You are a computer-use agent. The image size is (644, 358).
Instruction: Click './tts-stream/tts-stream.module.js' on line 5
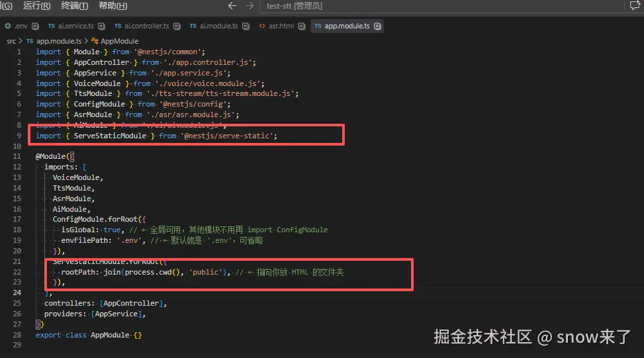[220, 93]
